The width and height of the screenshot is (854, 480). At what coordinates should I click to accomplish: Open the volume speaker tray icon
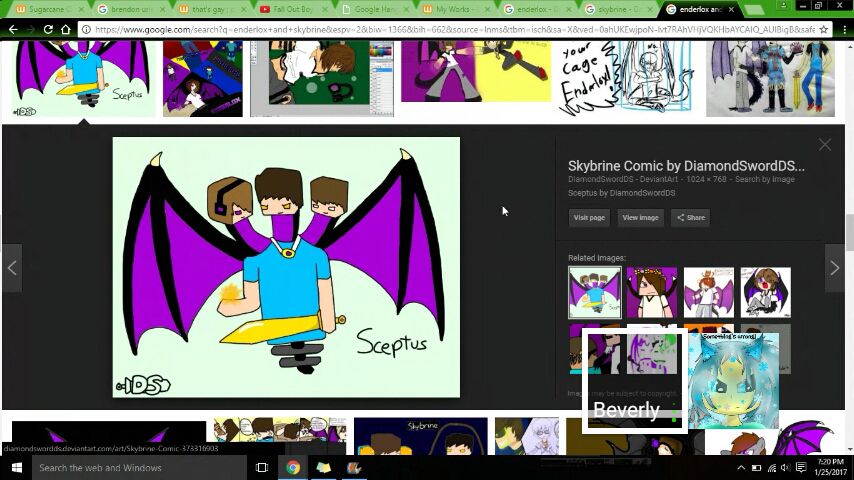(x=785, y=467)
